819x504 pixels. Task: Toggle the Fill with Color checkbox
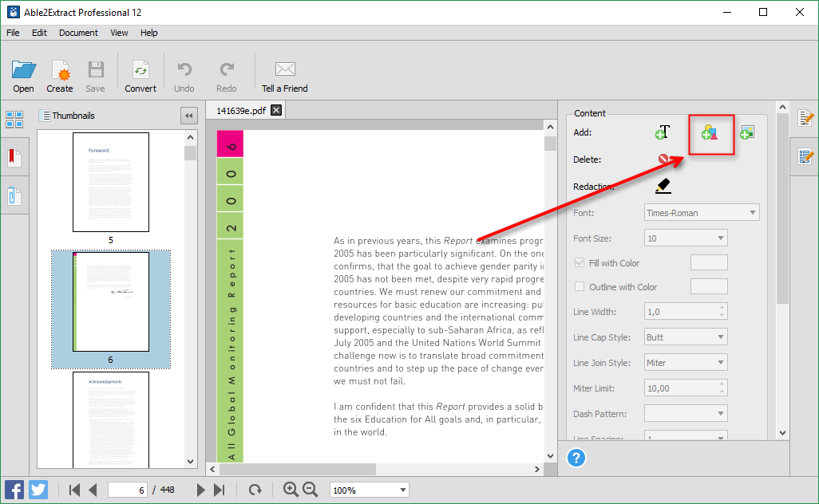[x=580, y=262]
